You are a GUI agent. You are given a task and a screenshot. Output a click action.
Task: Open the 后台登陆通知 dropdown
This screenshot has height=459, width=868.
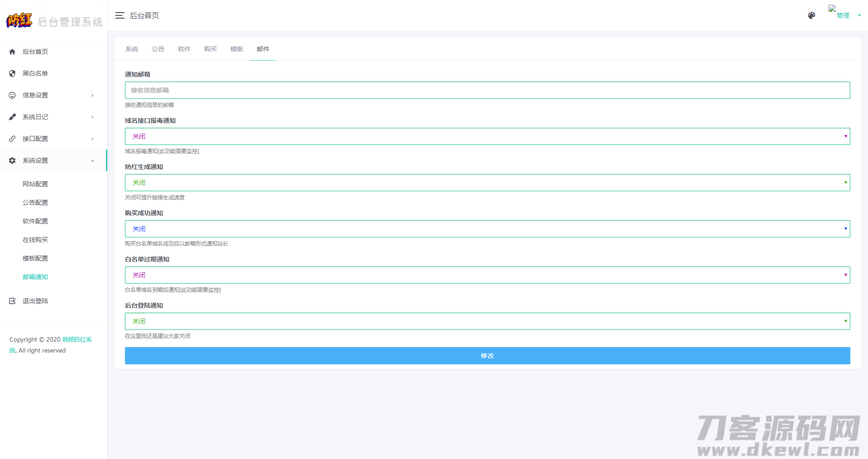[x=487, y=321]
